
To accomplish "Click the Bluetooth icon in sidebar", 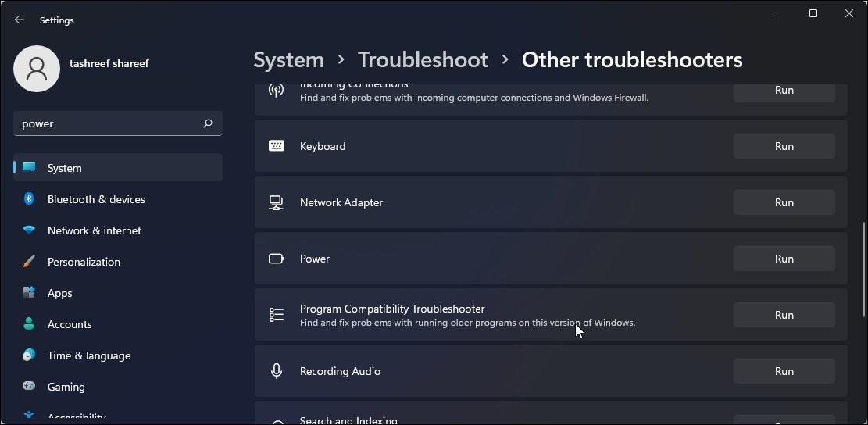I will tap(29, 198).
